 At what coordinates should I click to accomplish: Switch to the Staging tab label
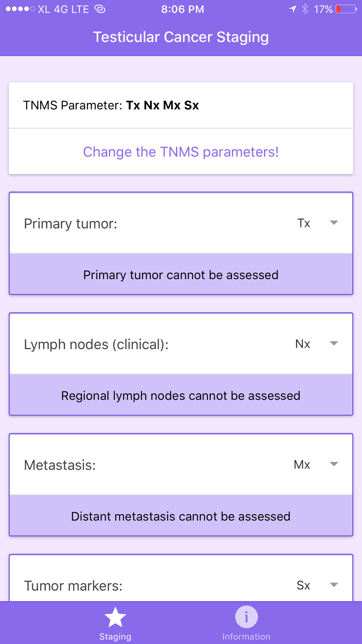click(x=115, y=636)
